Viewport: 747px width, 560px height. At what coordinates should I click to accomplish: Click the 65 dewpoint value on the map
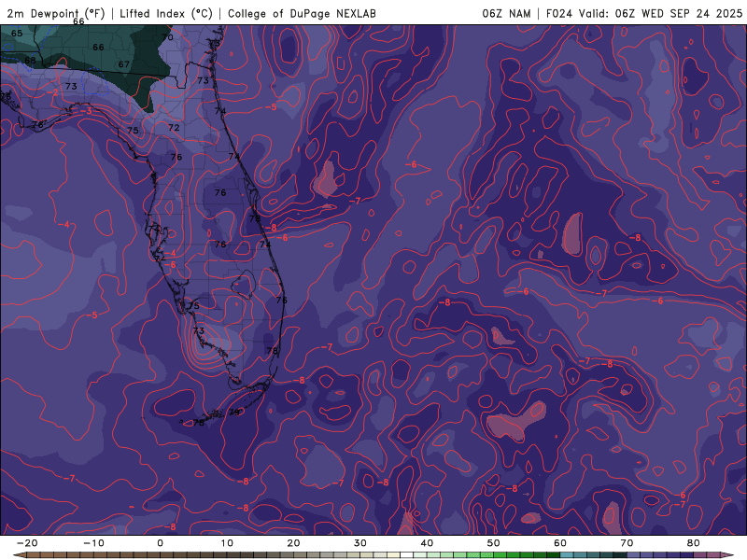(x=17, y=34)
